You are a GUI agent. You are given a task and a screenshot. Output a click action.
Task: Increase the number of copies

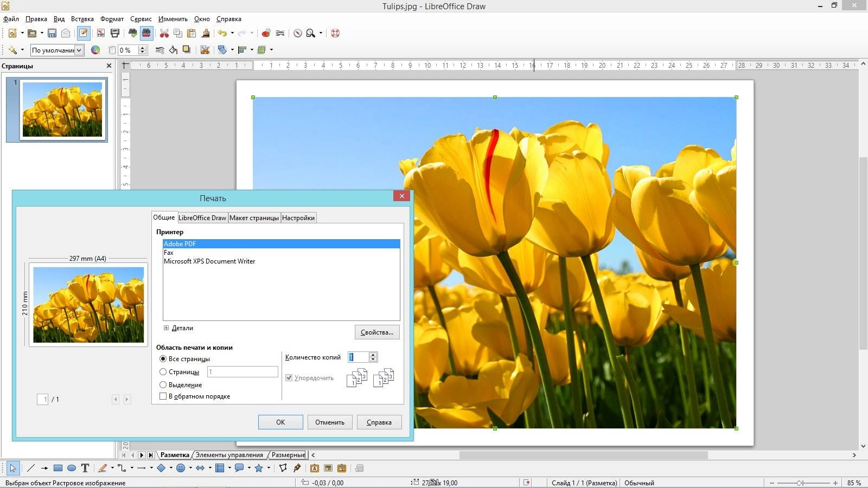point(373,355)
